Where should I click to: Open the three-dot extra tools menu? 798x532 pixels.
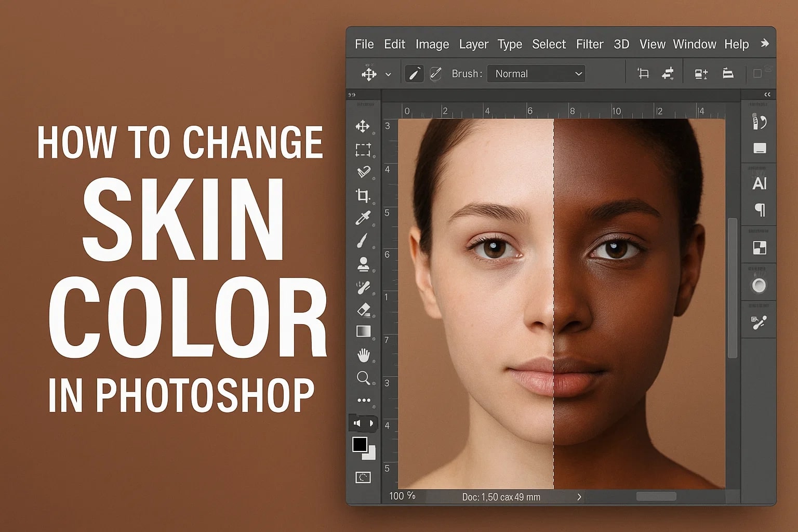[x=364, y=400]
